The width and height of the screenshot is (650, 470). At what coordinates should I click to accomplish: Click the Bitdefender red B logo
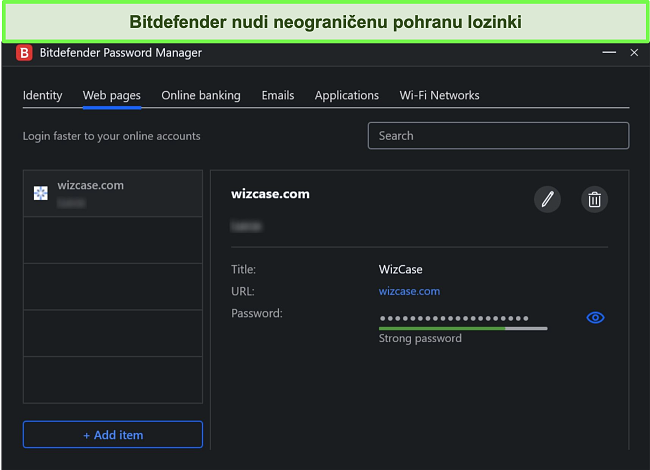pyautogui.click(x=24, y=53)
